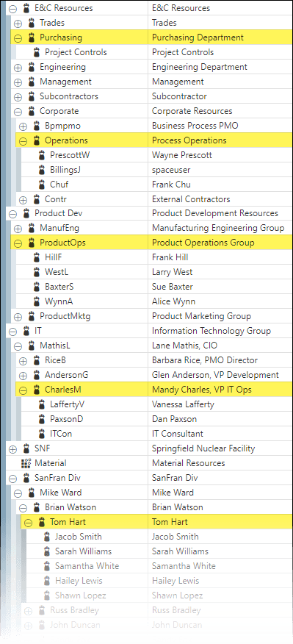Collapse the Corporate node
Viewport: 293px width, 644px height.
(x=18, y=112)
